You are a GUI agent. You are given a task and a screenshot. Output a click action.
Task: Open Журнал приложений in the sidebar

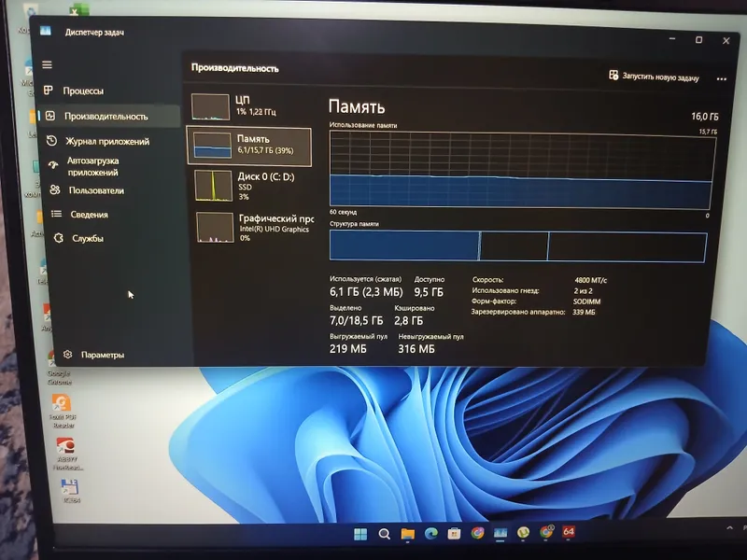pyautogui.click(x=107, y=142)
